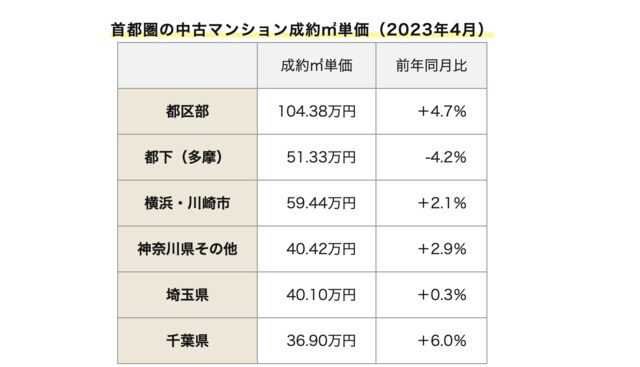
Task: Select the 40.42万円 price cell
Action: click(x=316, y=249)
